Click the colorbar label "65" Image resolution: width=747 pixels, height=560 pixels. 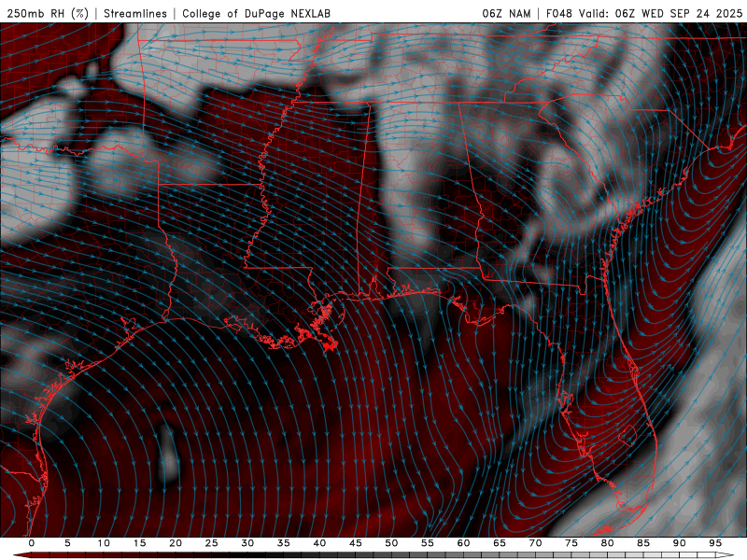click(500, 543)
